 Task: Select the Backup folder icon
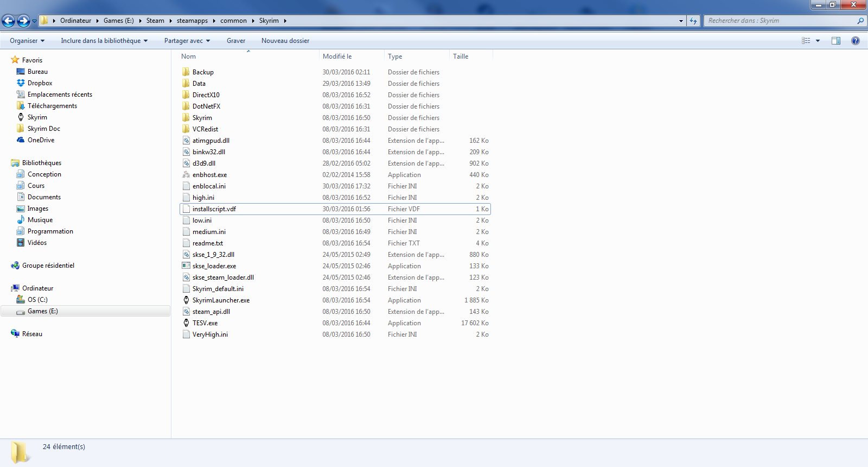tap(186, 72)
